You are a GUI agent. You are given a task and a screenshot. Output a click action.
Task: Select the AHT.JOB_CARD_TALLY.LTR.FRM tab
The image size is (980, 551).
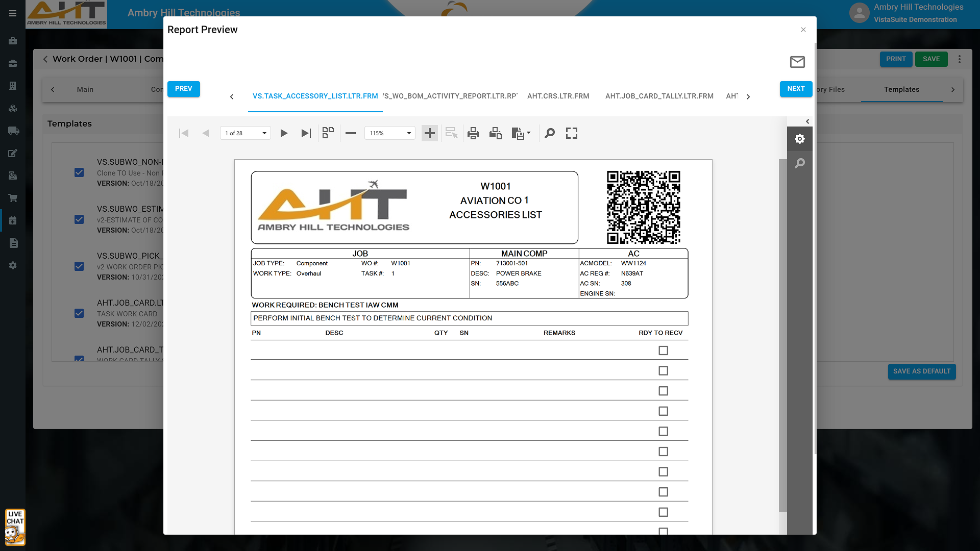click(x=659, y=96)
